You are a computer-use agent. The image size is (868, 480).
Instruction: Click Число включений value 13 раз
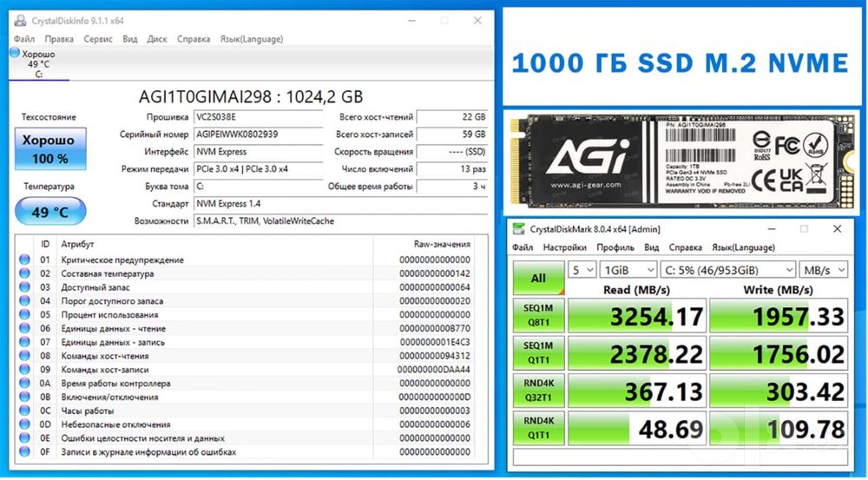point(452,169)
